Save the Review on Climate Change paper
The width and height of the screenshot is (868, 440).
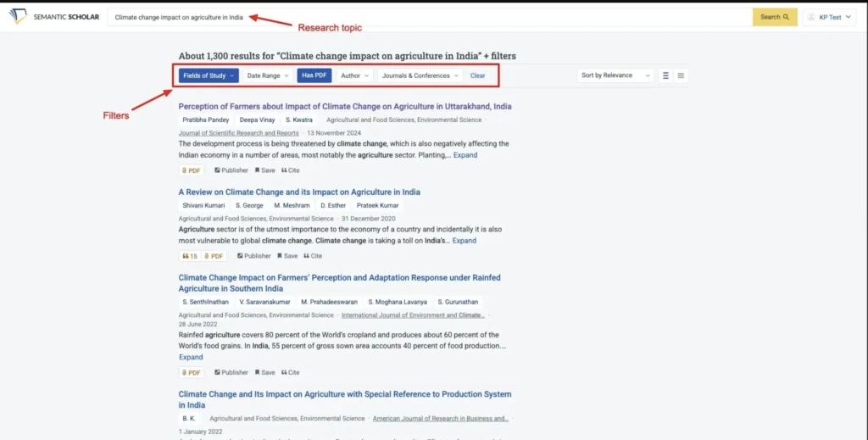click(287, 256)
